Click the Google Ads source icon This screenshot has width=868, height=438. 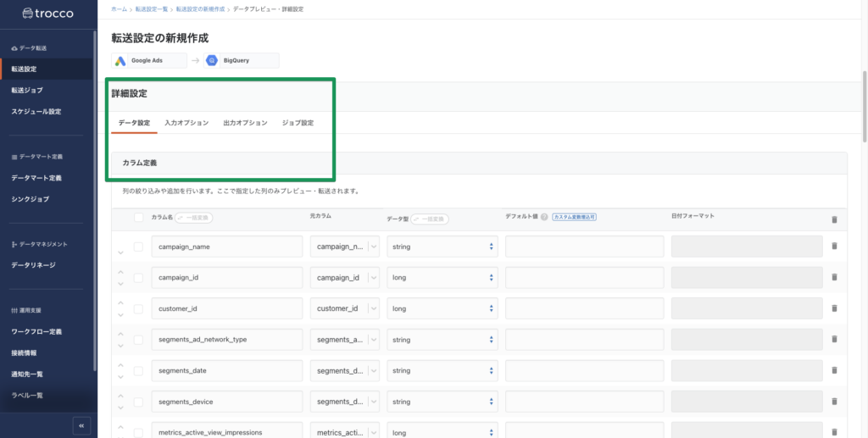[122, 61]
